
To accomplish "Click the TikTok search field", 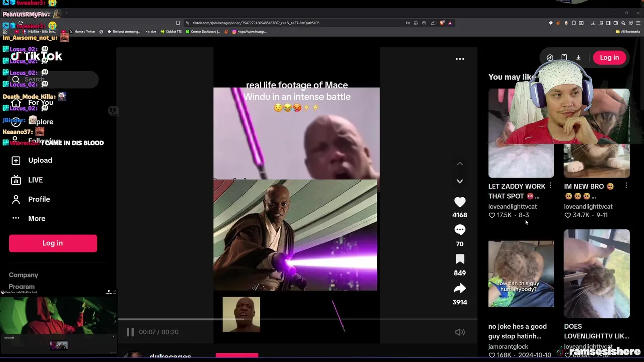I will [53, 79].
